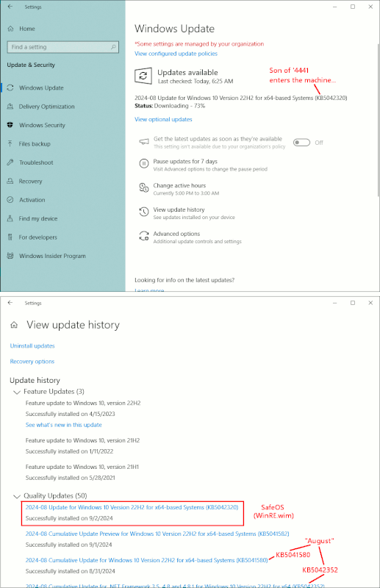Viewport: 380px width, 588px height.
Task: Click "Successfully installed on 5/28/2021" text
Action: [x=70, y=478]
